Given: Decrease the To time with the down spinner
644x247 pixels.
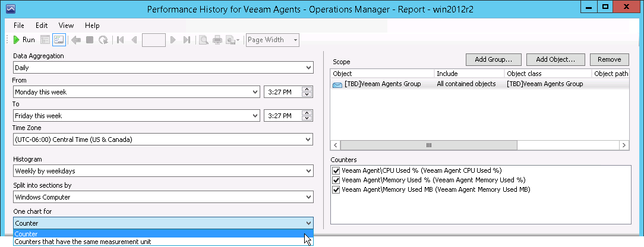Looking at the screenshot, I should [307, 119].
